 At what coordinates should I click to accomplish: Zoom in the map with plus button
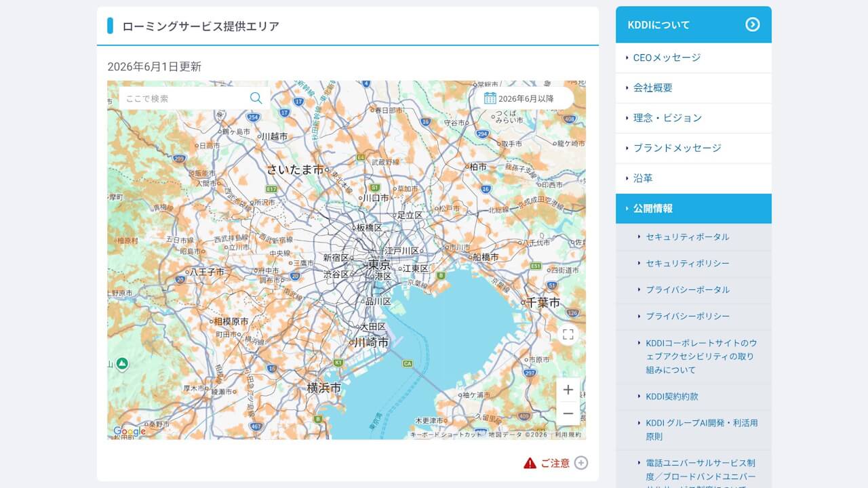tap(568, 390)
